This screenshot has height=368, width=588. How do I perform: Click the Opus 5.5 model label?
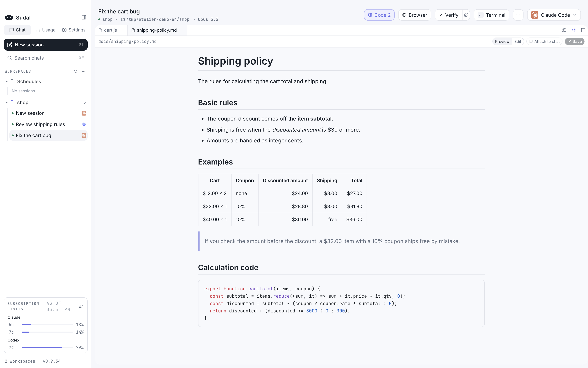(208, 19)
